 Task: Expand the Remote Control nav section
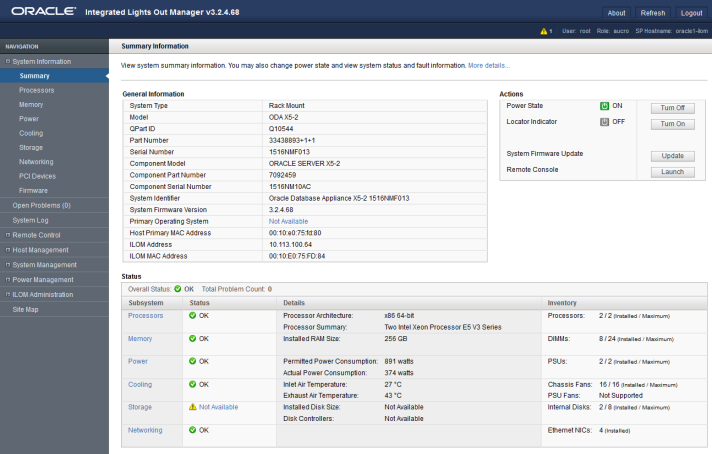click(8, 235)
